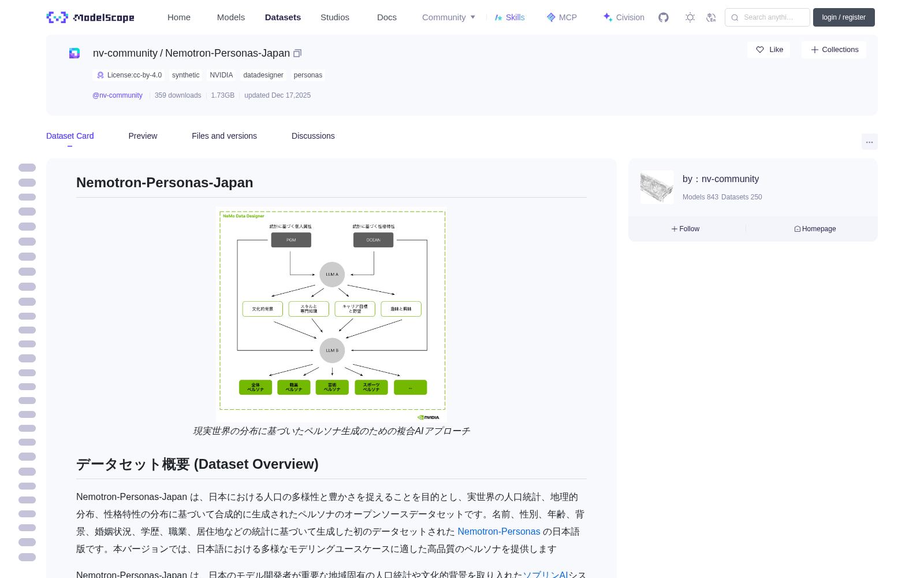
Task: Open the Studios menu item
Action: pyautogui.click(x=335, y=17)
